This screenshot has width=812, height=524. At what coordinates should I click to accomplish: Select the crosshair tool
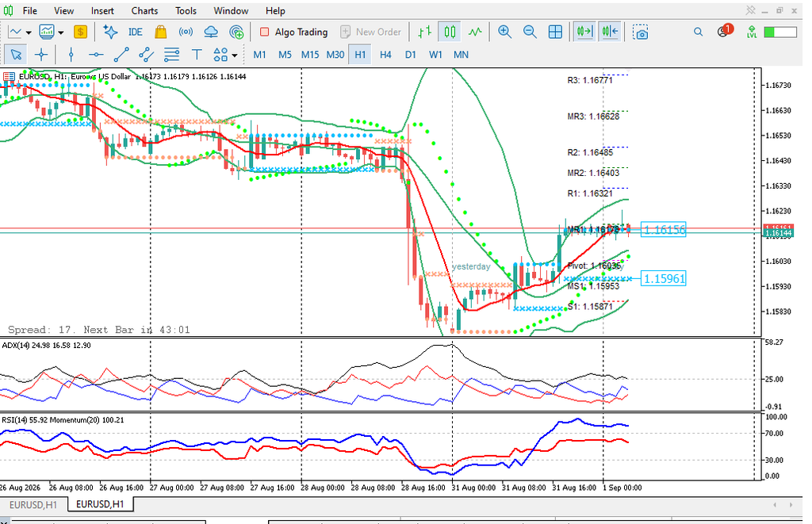coord(41,55)
